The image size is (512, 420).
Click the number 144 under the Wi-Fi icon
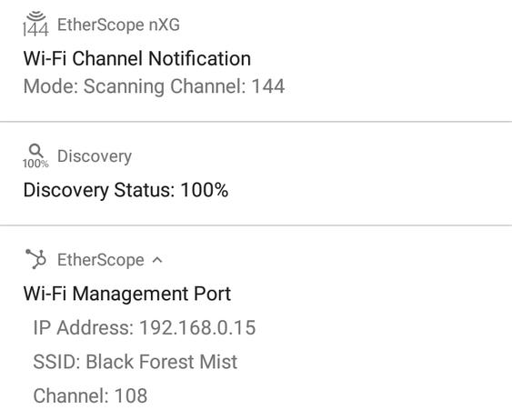[35, 30]
